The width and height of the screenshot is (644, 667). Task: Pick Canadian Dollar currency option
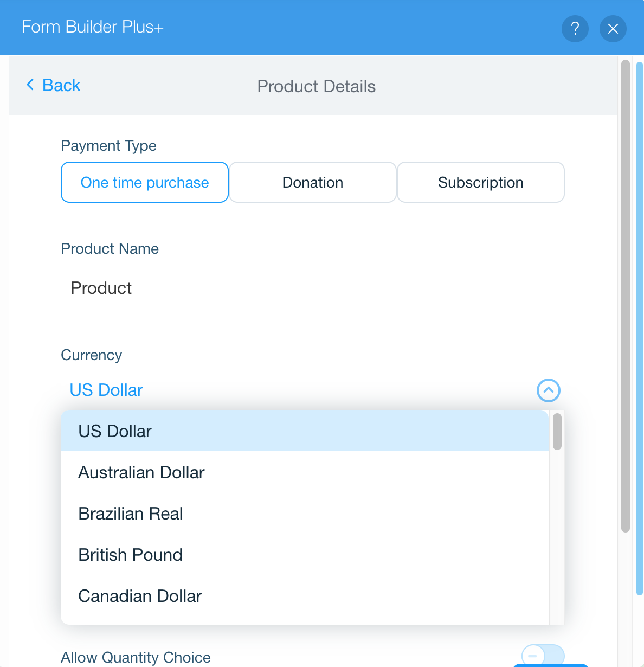(x=305, y=596)
